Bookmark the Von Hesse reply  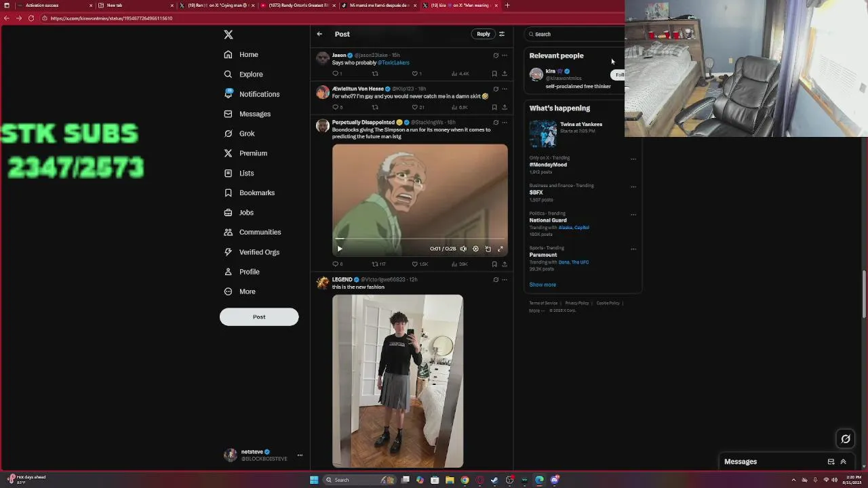(x=494, y=107)
